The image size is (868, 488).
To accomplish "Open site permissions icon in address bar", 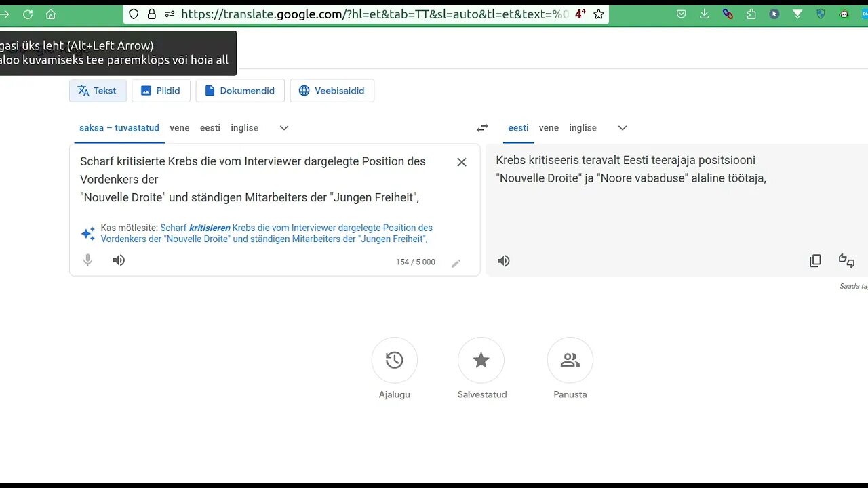I will click(170, 14).
